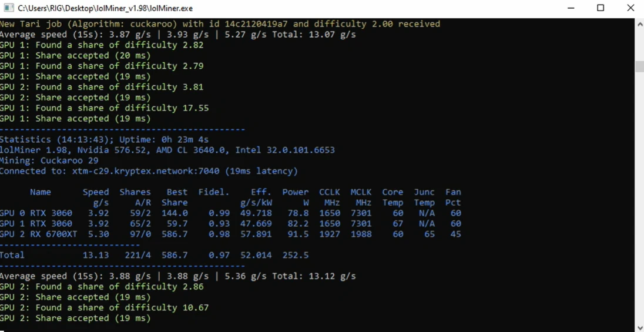This screenshot has height=332, width=644.
Task: Click the share of difficulty 17.55 line
Action: coord(105,108)
